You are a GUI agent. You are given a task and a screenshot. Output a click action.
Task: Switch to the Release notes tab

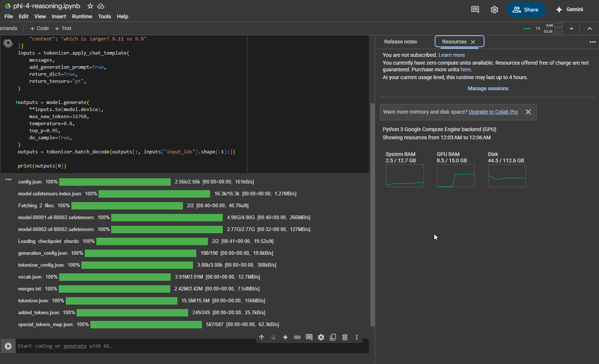point(400,42)
